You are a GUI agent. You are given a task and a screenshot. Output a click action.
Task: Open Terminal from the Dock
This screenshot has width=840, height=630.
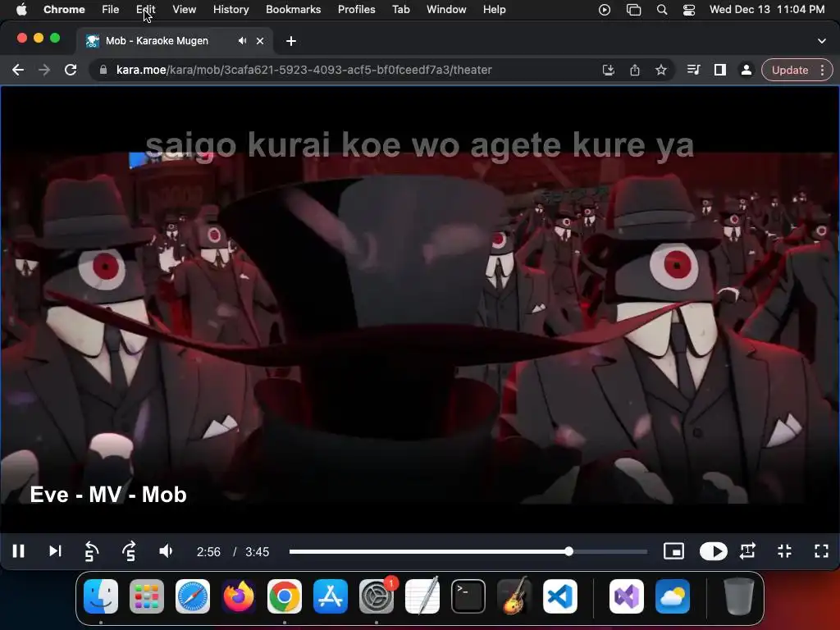tap(468, 596)
